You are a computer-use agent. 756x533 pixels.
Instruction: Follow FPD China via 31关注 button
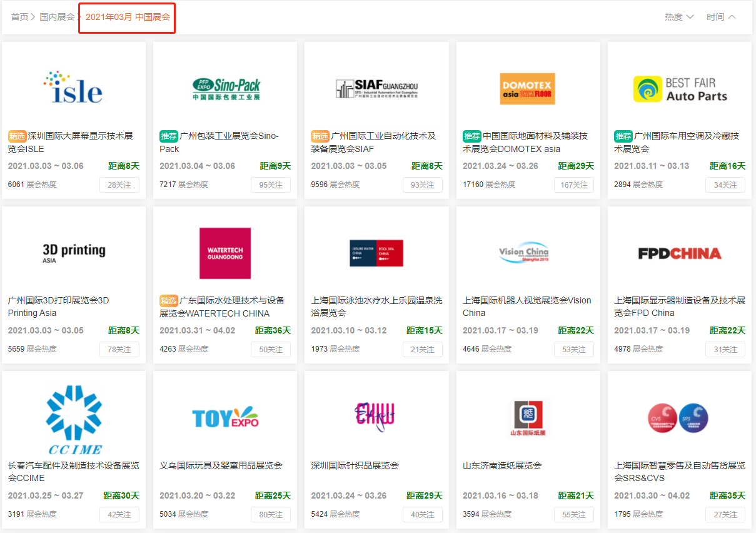click(x=725, y=349)
